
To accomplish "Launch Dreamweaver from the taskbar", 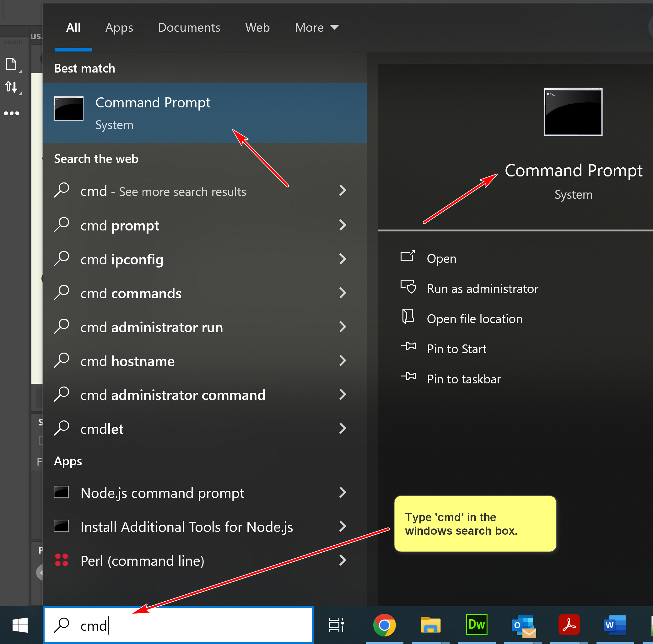I will click(x=476, y=625).
